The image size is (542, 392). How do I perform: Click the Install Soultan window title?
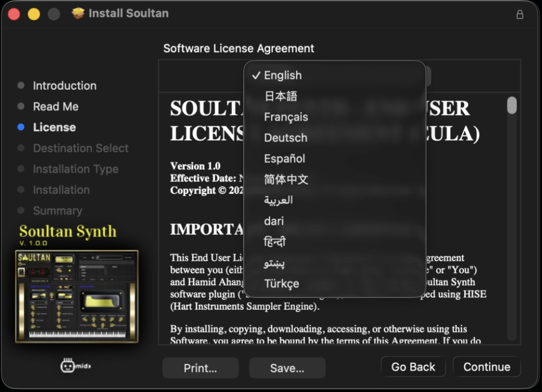(x=129, y=13)
